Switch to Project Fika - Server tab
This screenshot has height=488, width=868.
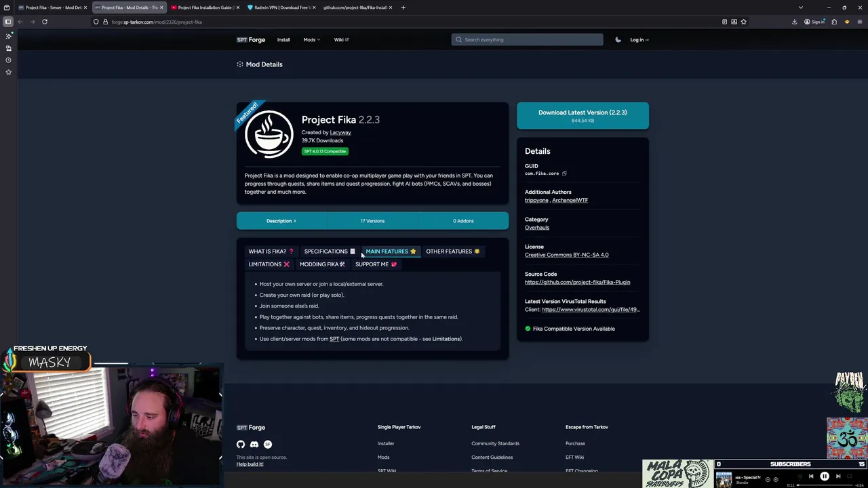(x=53, y=7)
